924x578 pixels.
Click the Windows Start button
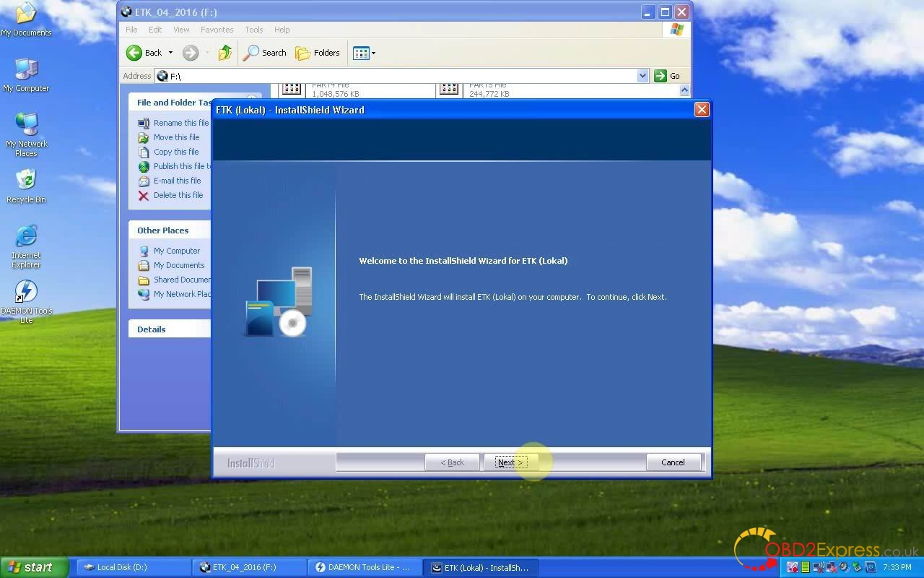[34, 567]
